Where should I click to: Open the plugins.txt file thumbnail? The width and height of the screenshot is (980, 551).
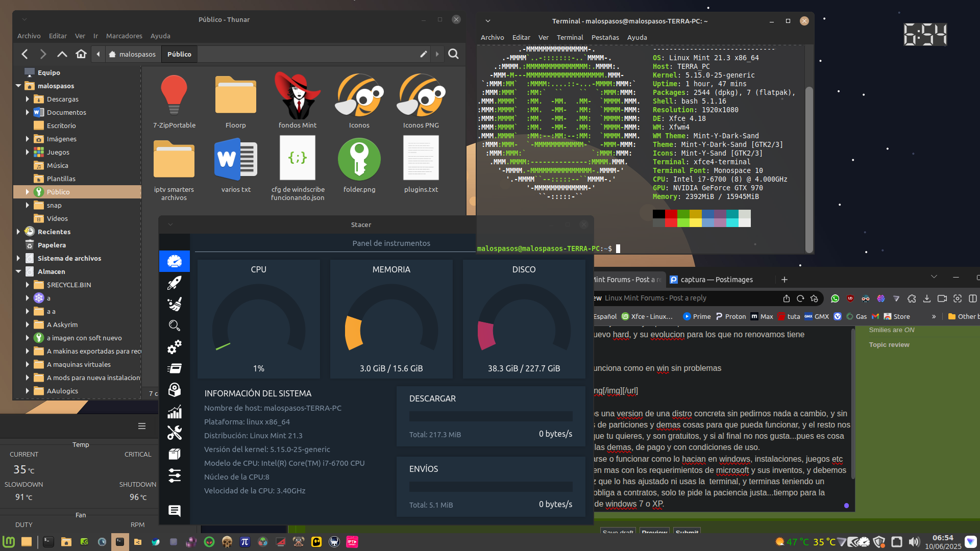[421, 158]
